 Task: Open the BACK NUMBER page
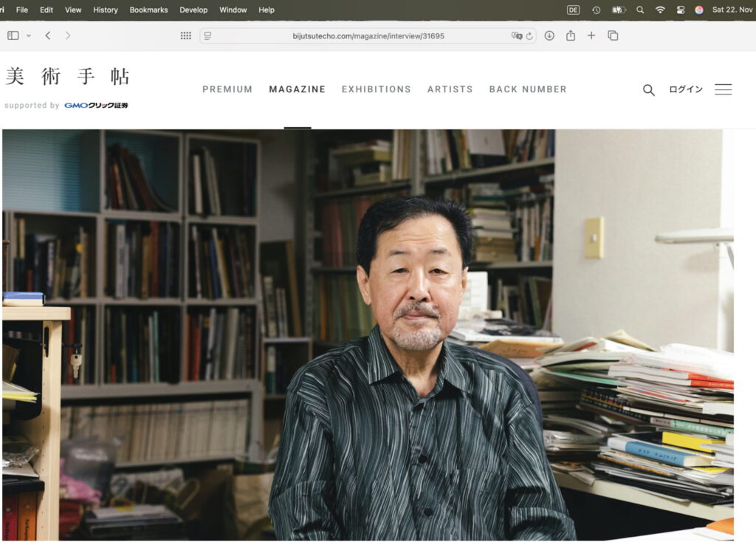coord(528,89)
